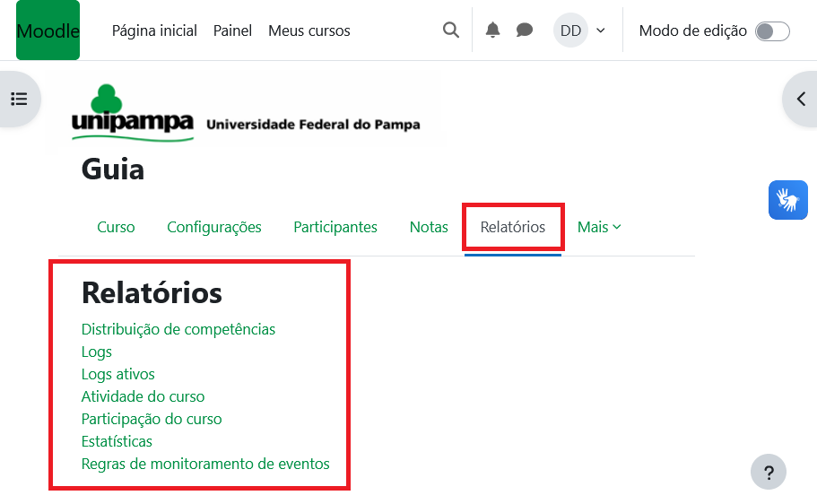Click the Moodle logo
The image size is (817, 504).
[x=48, y=30]
